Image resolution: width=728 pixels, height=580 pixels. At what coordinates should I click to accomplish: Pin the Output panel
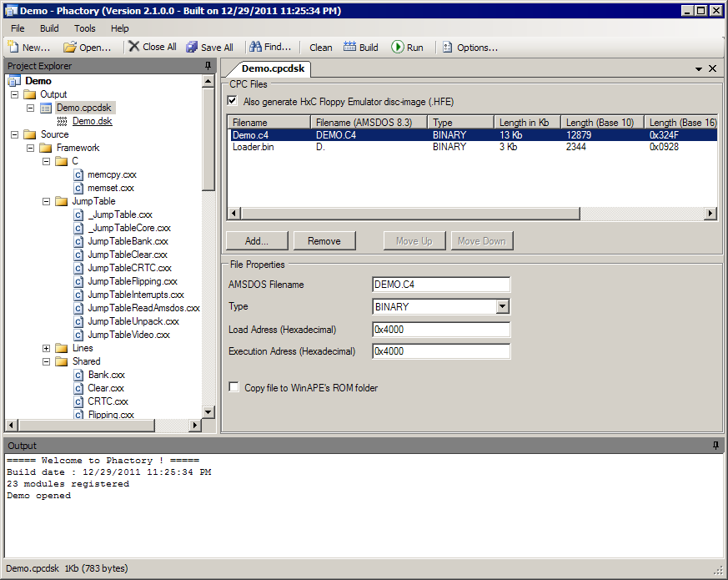pos(715,446)
